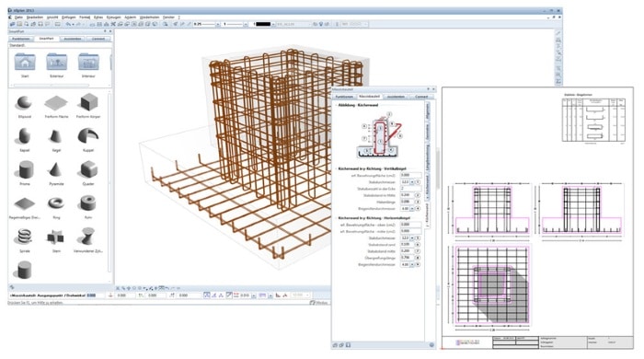644x359 pixels.
Task: Toggle the first snap icon in bottom bar
Action: click(x=207, y=295)
